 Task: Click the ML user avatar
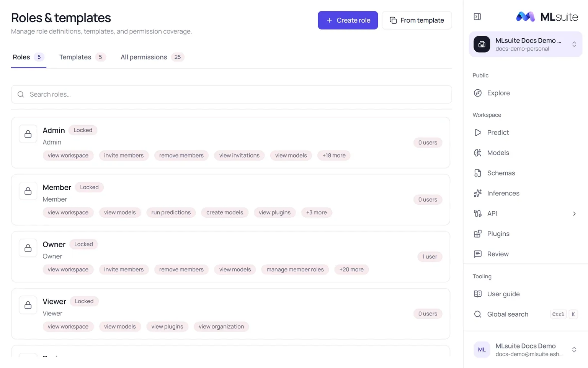482,350
